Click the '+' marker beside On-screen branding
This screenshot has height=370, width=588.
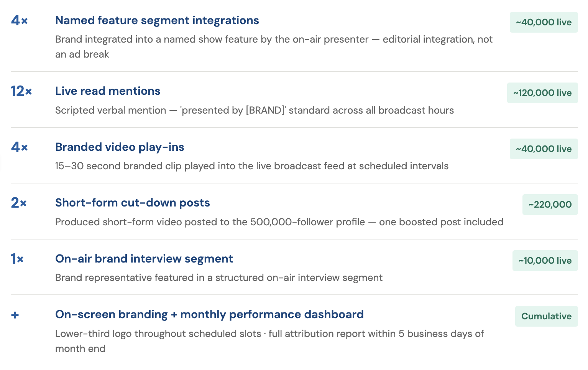15,315
